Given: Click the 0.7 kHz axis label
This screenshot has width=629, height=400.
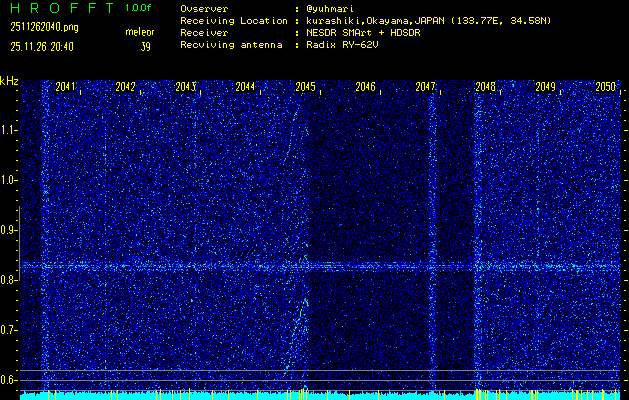Looking at the screenshot, I should (8, 330).
